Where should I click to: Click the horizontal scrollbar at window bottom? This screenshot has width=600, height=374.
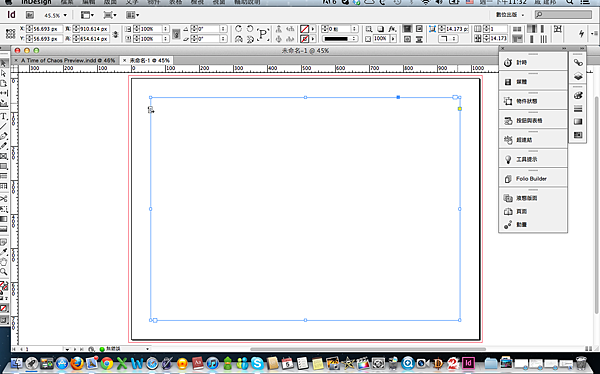pos(368,349)
